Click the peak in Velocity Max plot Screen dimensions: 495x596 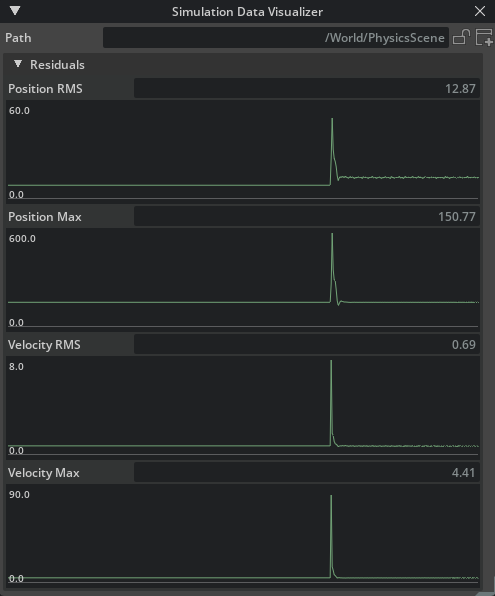(331, 496)
